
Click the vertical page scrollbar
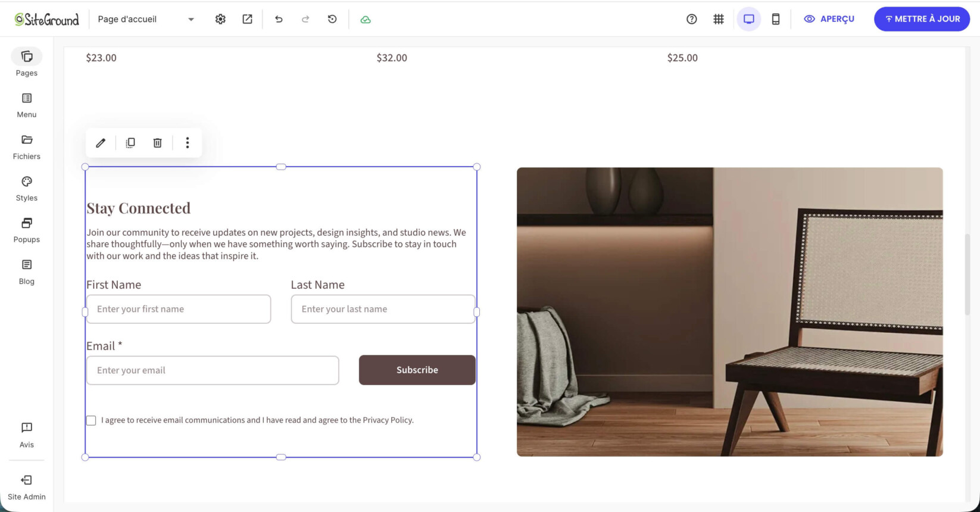967,274
